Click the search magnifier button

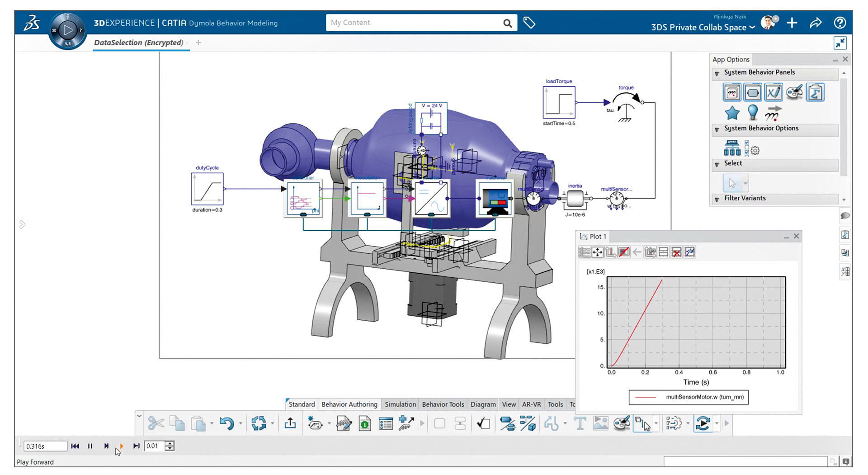507,23
